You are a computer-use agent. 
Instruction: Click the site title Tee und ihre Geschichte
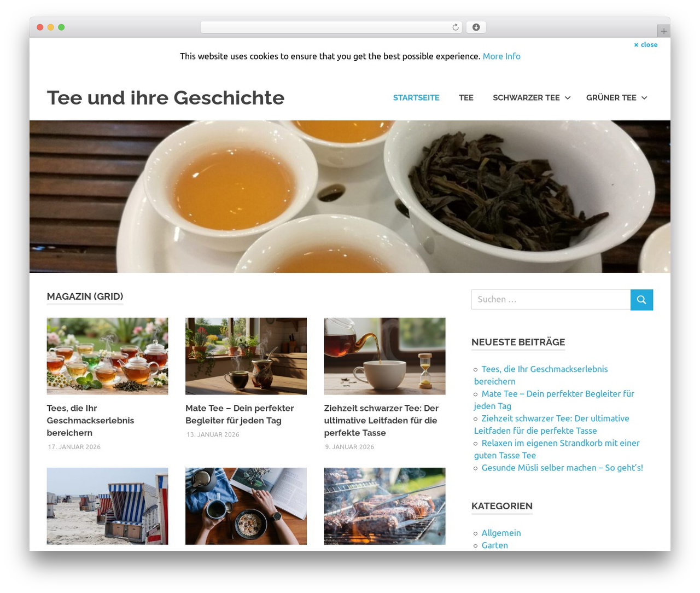(x=166, y=97)
